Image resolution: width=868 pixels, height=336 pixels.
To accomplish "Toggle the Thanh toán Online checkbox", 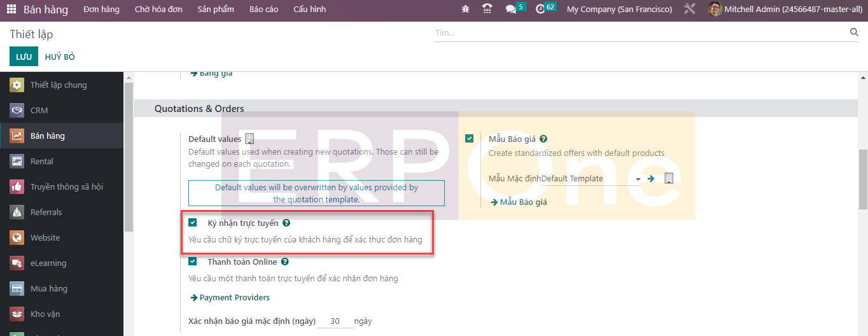I will [x=193, y=262].
